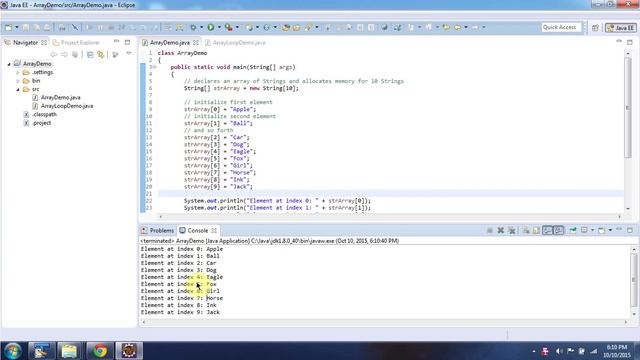
Task: Click console line "Element at index 9: Jack"
Action: 180,312
